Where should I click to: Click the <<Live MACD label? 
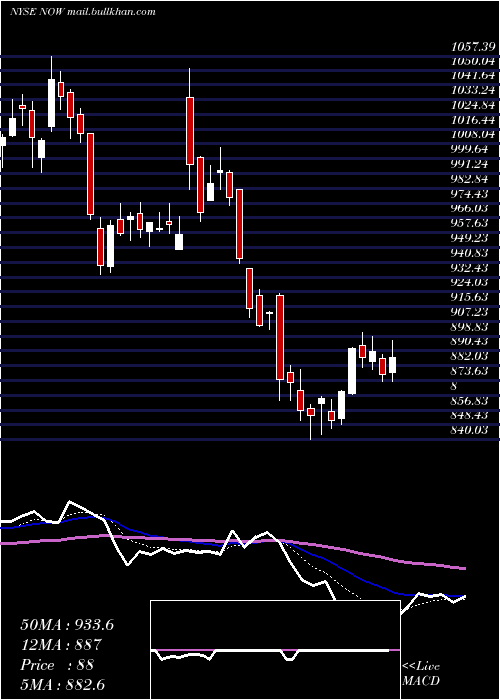(x=421, y=674)
